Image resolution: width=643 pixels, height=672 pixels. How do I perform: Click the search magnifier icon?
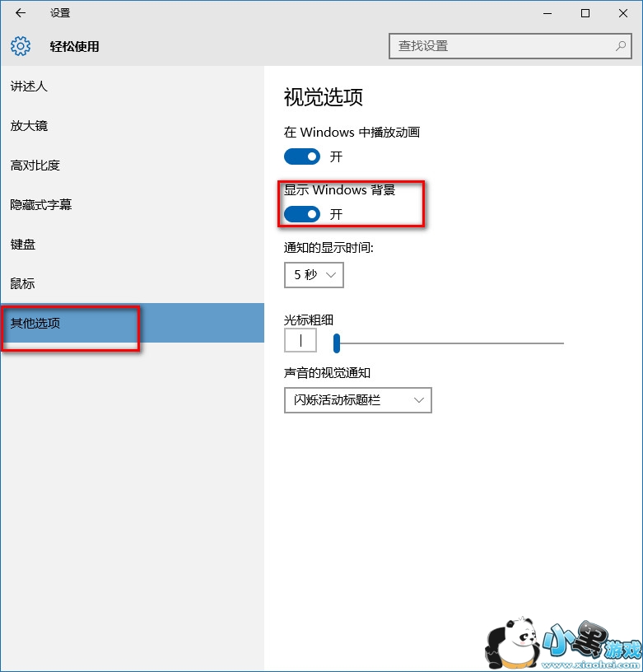pos(620,46)
